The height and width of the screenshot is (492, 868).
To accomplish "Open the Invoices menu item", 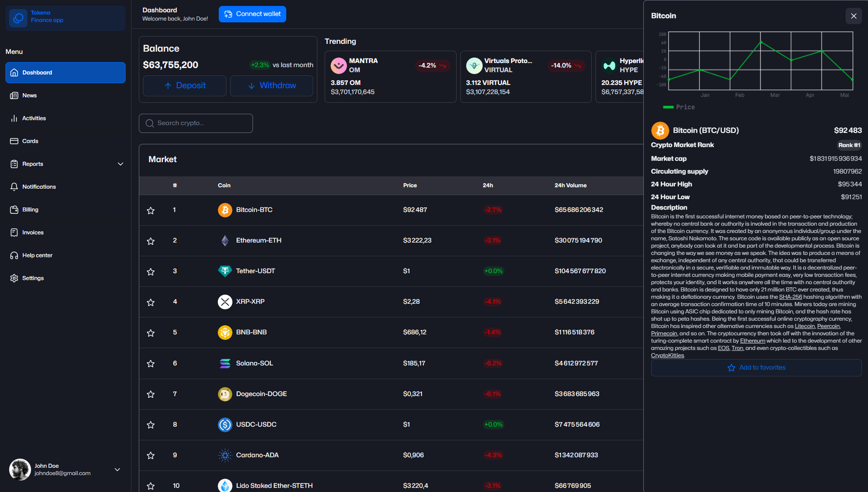I will coord(65,233).
